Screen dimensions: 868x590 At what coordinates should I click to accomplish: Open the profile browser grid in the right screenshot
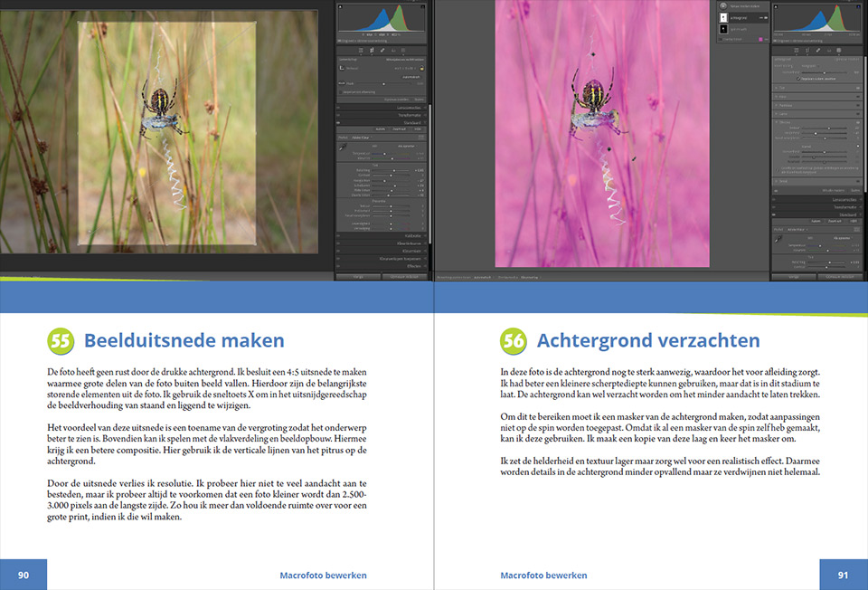856,229
